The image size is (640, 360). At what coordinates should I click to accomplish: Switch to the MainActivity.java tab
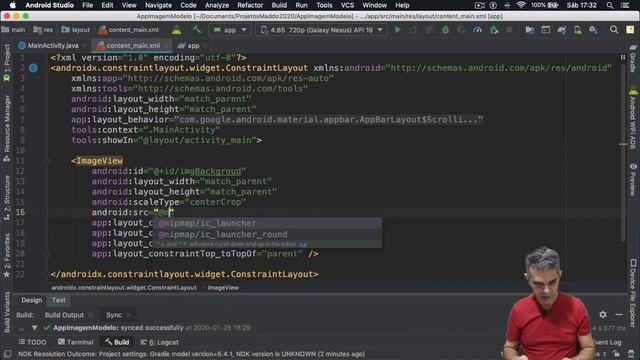(x=53, y=45)
